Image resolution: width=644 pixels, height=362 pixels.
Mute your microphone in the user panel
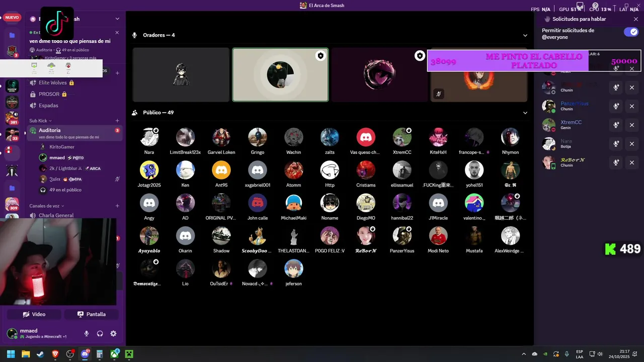(87, 333)
